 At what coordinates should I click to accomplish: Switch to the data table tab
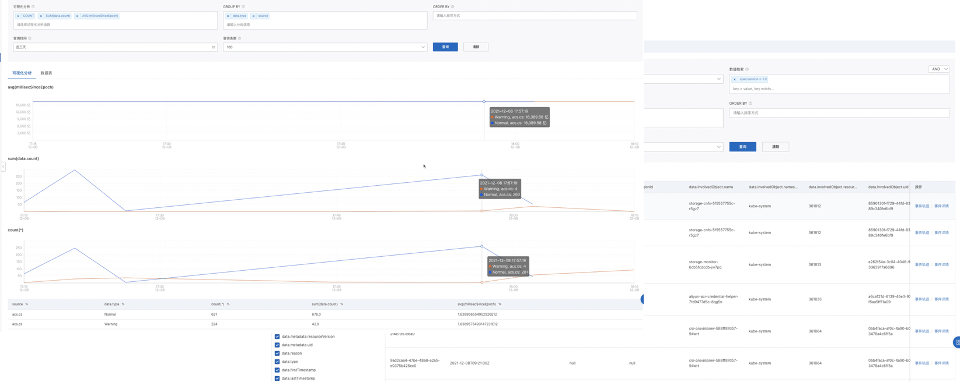47,73
